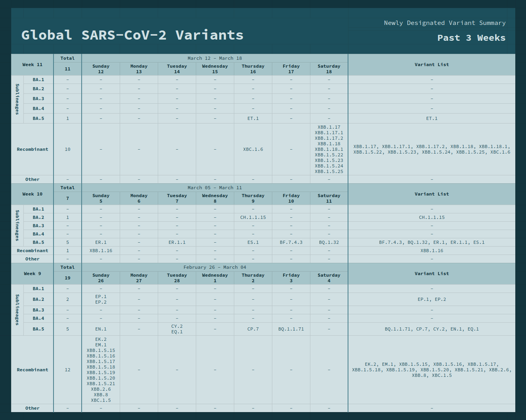
Task: Click the Week 10 'Variant List' header
Action: 432,194
